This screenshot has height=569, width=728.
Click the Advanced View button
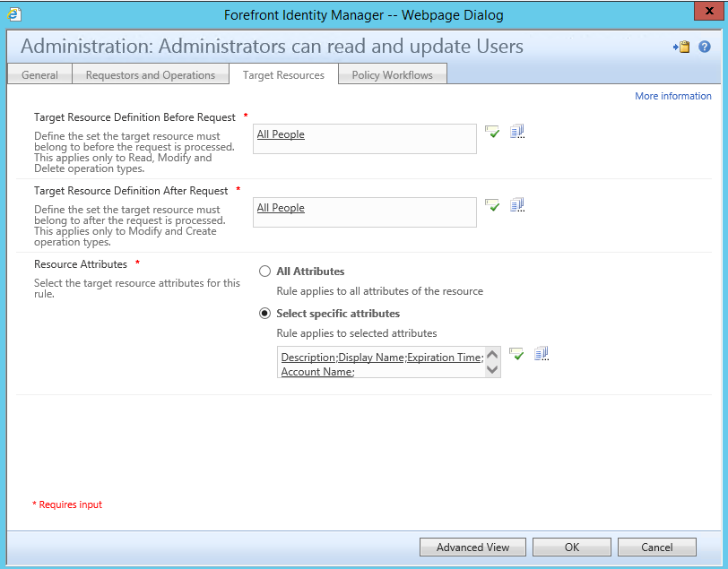tap(472, 547)
